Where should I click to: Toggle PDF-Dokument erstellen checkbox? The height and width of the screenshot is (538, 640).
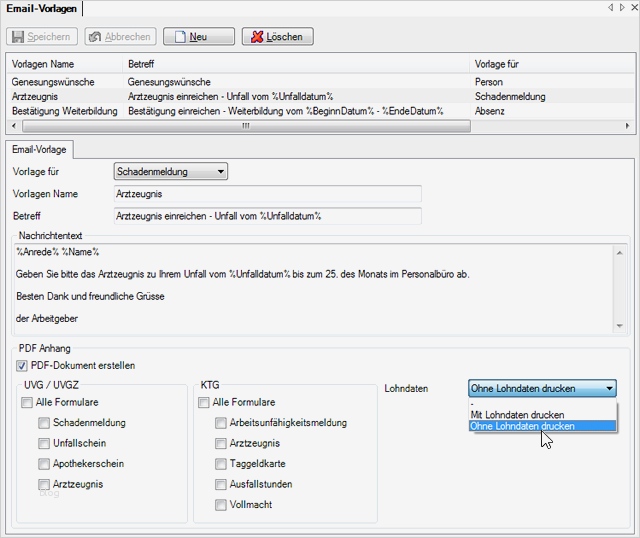22,366
